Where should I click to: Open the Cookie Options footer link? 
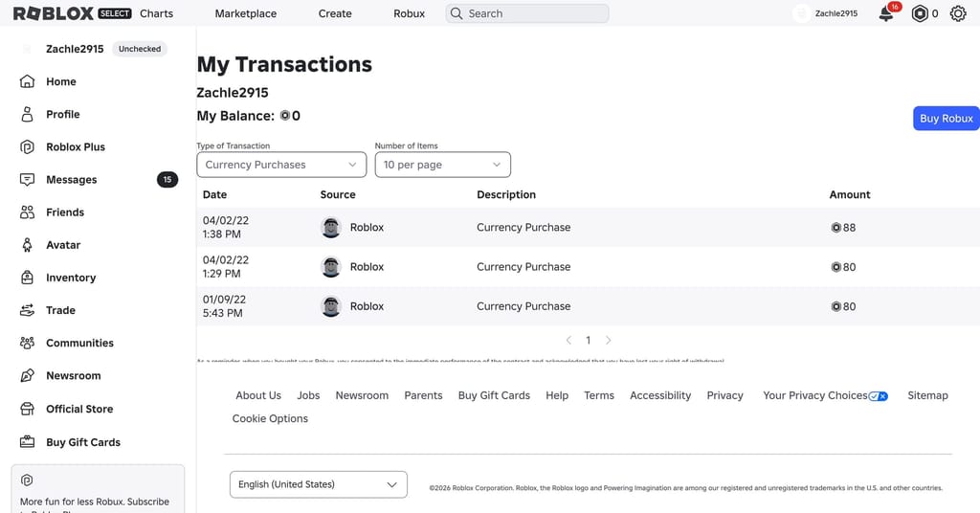(270, 418)
